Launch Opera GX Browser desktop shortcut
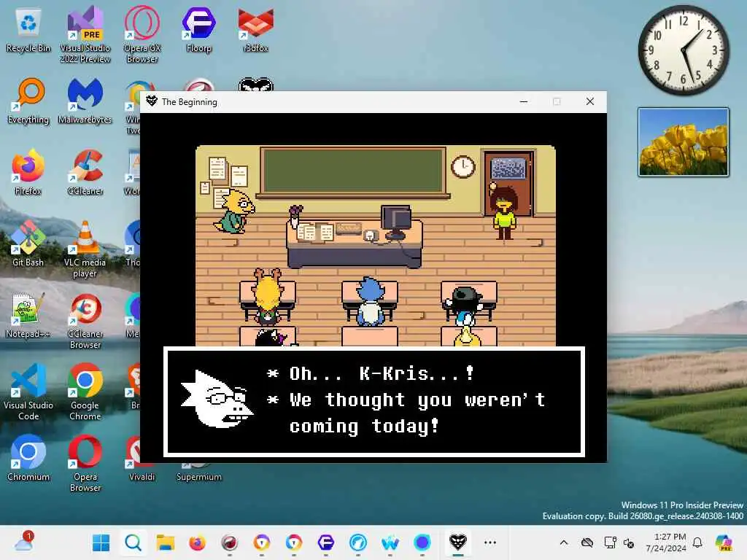The height and width of the screenshot is (560, 747). click(142, 34)
